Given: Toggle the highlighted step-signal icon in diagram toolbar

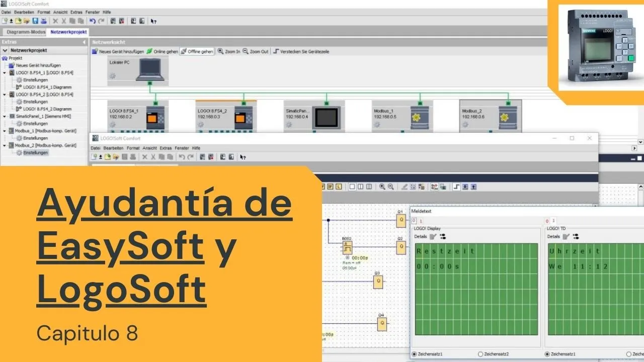Looking at the screenshot, I should (456, 187).
